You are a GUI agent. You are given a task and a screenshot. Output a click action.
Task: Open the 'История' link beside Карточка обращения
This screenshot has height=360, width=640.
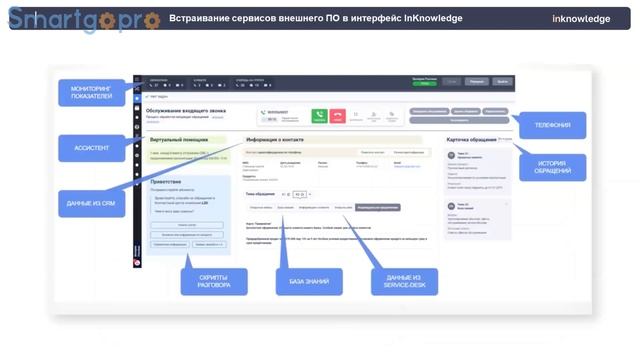(x=505, y=139)
